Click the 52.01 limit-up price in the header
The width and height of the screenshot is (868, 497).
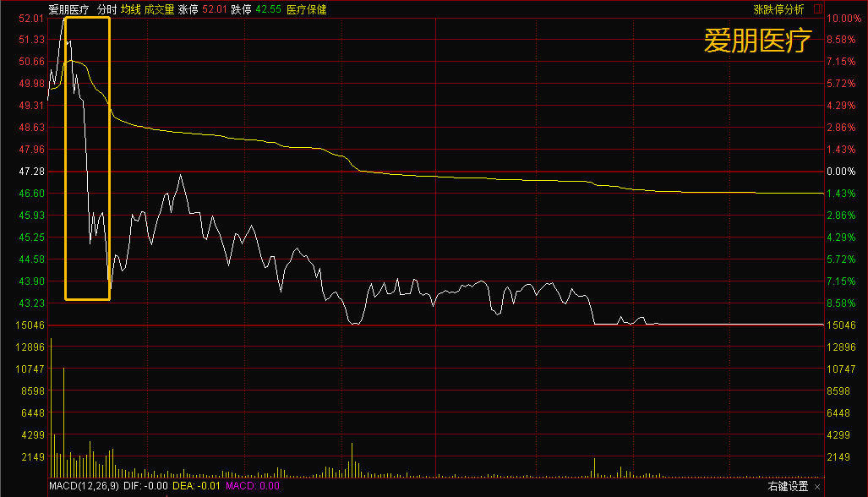pos(215,9)
